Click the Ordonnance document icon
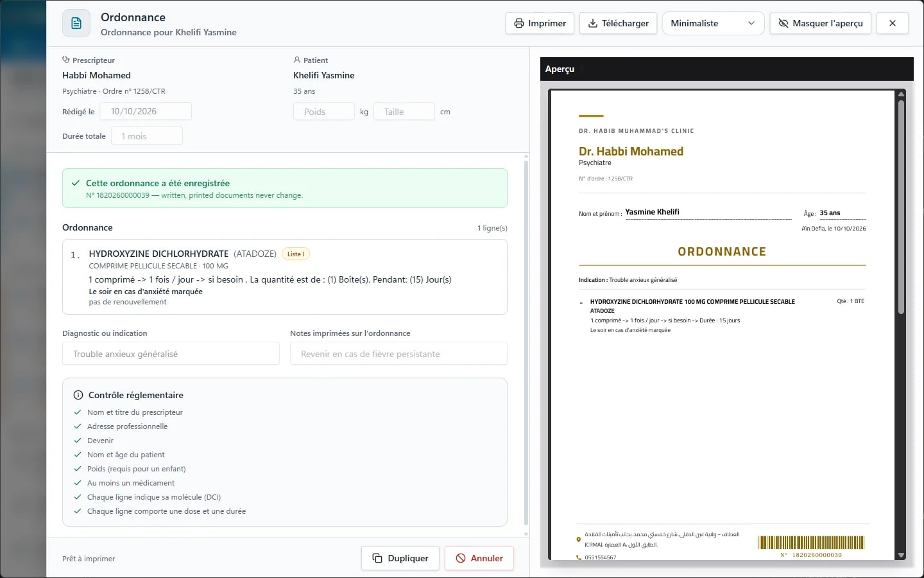The image size is (924, 578). point(76,24)
